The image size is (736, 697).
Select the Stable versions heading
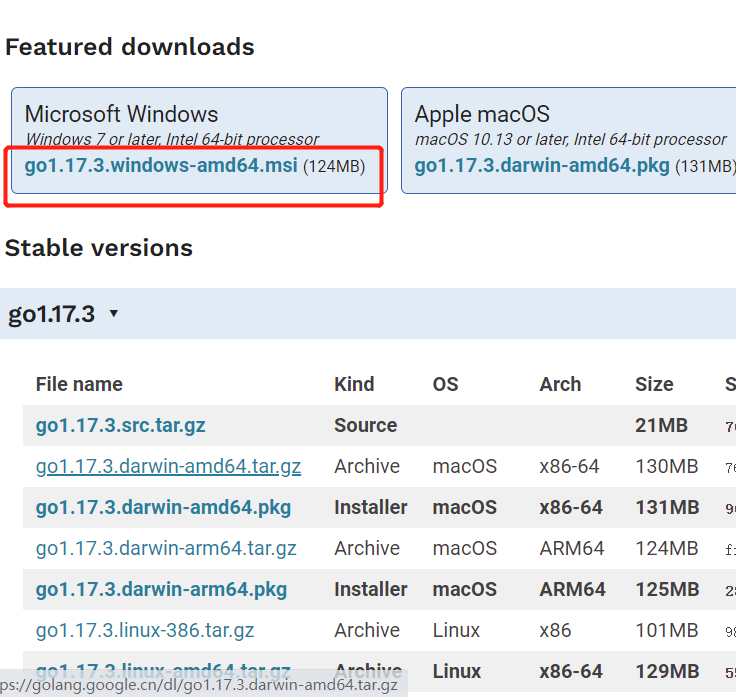(x=99, y=248)
